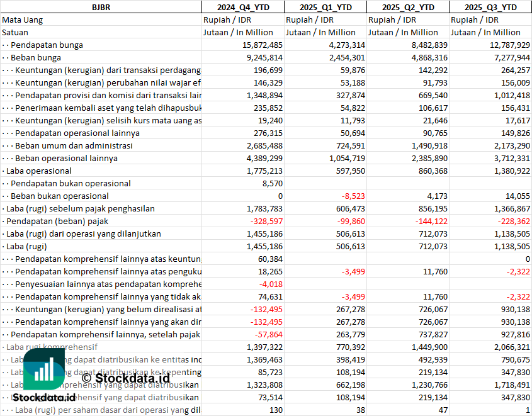
Task: Click the value 1,323,808
Action: pos(264,384)
